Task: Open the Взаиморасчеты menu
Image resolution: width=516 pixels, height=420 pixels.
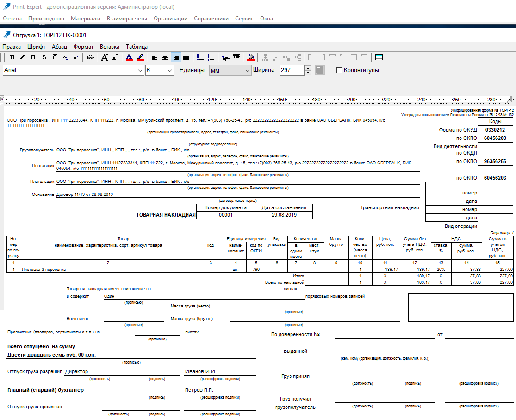Action: click(127, 19)
